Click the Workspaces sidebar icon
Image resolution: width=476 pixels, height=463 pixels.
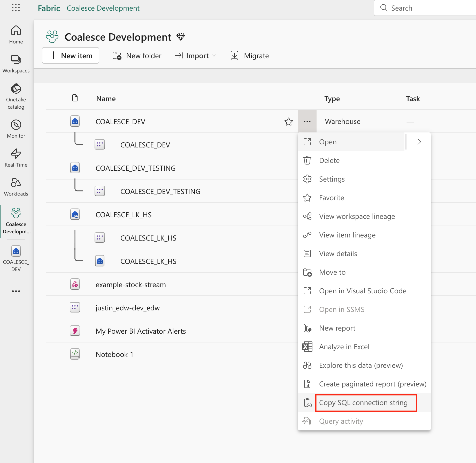16,64
